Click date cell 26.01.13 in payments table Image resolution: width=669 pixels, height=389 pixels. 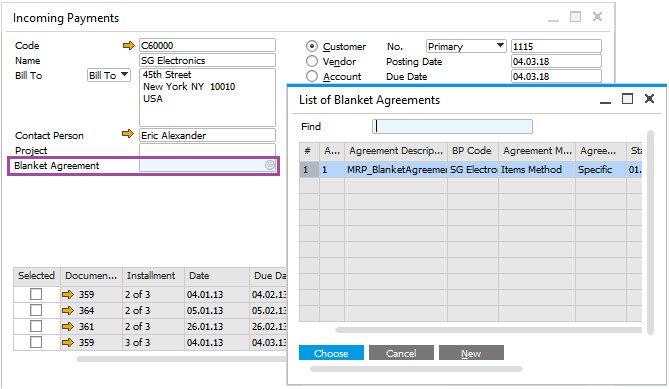coord(216,327)
